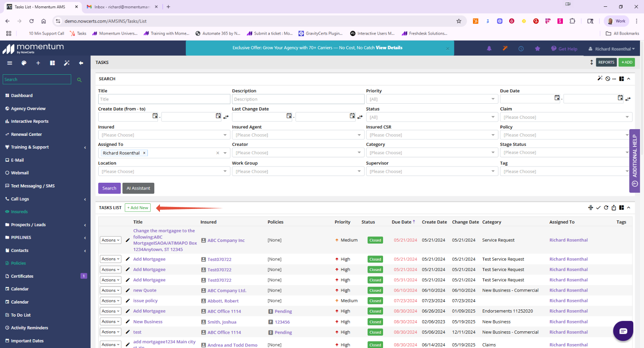Remove Richard Rosenthal from Assigned To

144,153
